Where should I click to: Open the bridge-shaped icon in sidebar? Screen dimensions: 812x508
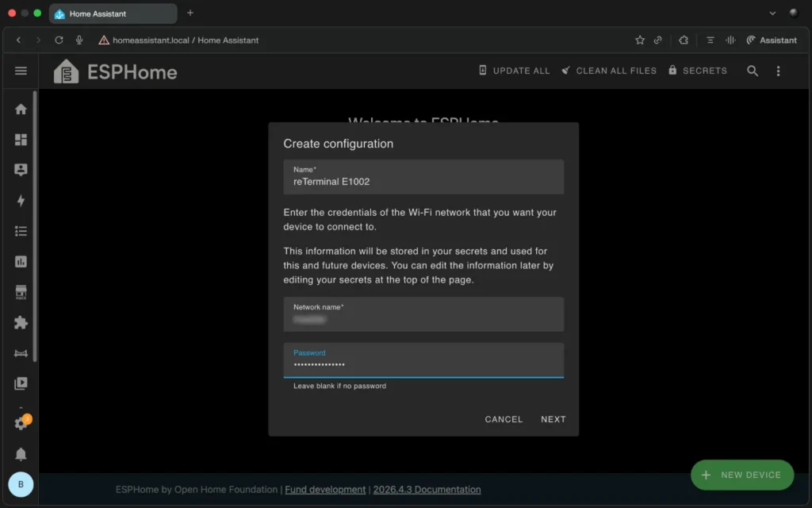click(21, 353)
